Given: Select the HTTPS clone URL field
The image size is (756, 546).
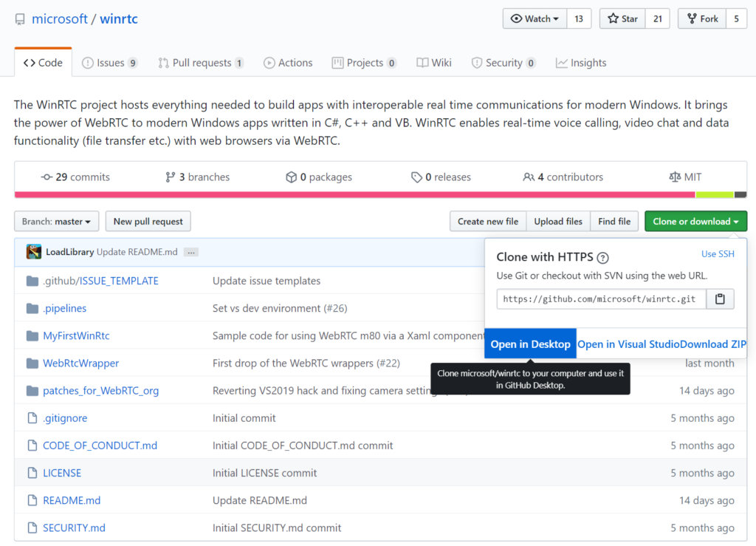Looking at the screenshot, I should pyautogui.click(x=601, y=299).
